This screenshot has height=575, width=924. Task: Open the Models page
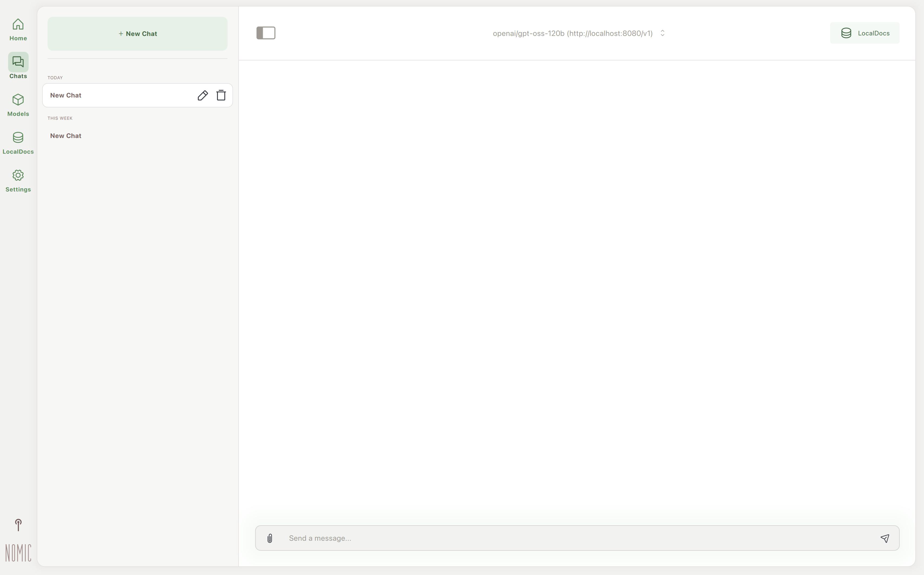tap(18, 105)
